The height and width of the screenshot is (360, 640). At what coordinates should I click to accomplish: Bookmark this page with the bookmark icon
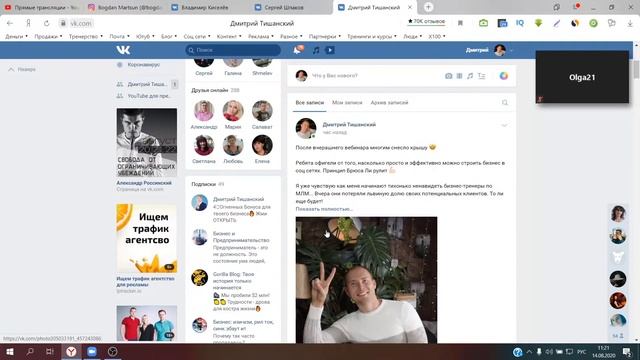[x=460, y=23]
